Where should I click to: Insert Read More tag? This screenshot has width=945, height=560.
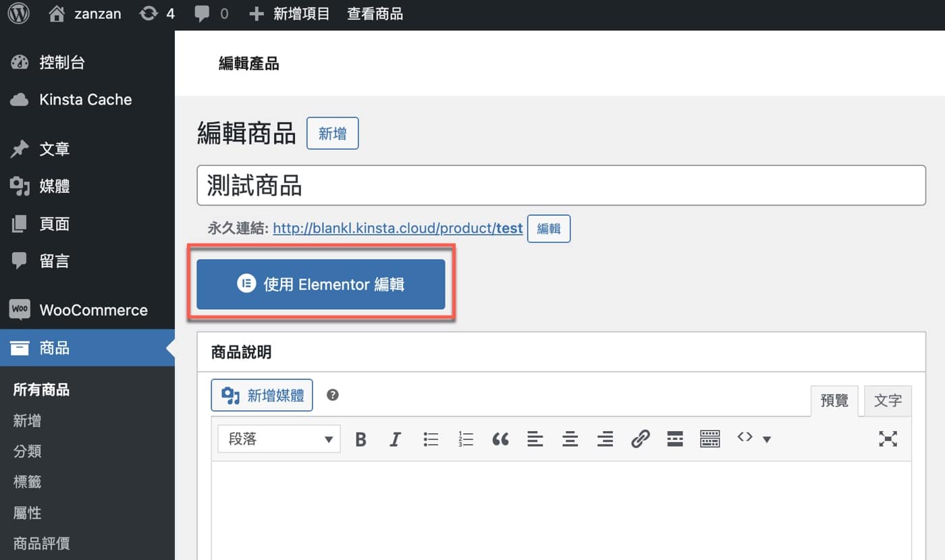[675, 440]
